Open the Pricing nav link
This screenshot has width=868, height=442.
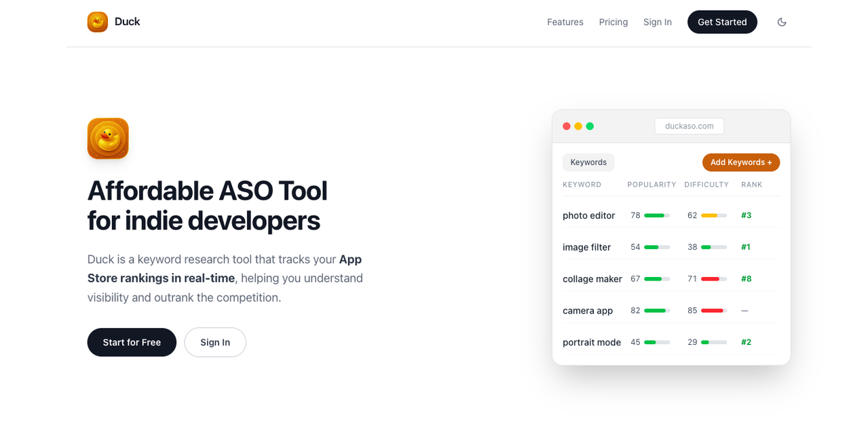click(x=614, y=22)
